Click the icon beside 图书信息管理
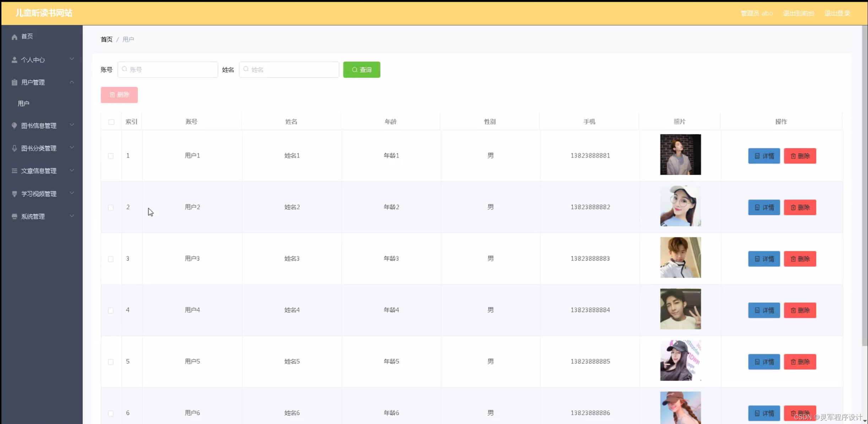This screenshot has height=424, width=868. pos(14,125)
